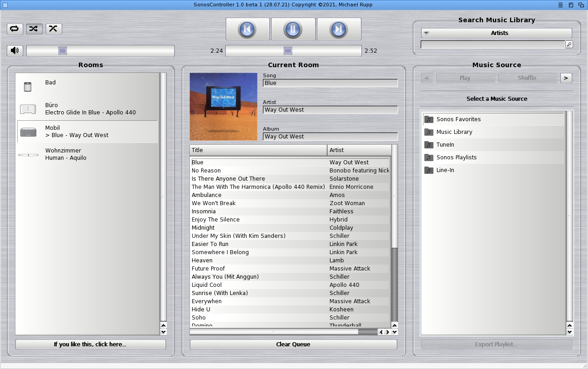Open the Music Library folder
The height and width of the screenshot is (369, 588).
pyautogui.click(x=454, y=132)
